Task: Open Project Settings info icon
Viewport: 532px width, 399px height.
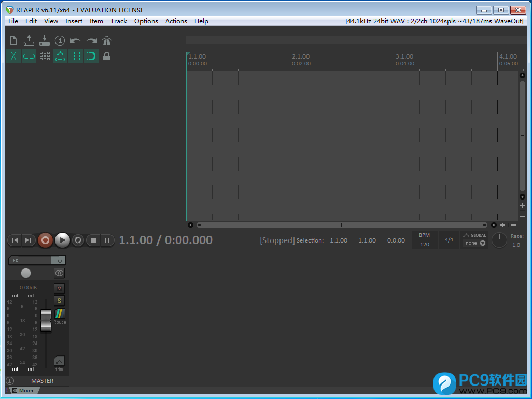Action: tap(60, 41)
